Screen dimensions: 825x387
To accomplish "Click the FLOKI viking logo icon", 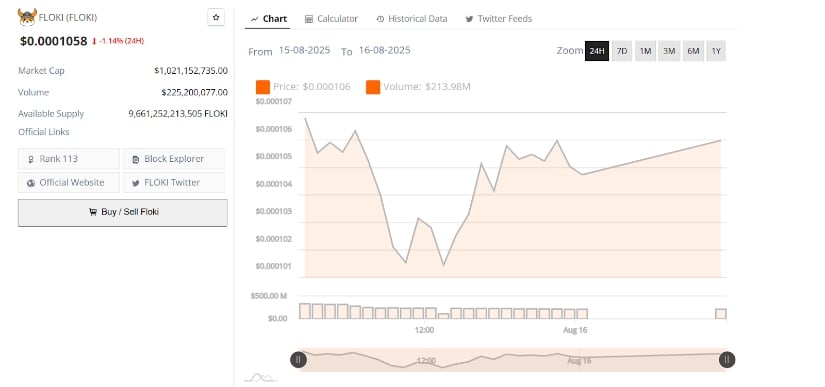I will [27, 17].
